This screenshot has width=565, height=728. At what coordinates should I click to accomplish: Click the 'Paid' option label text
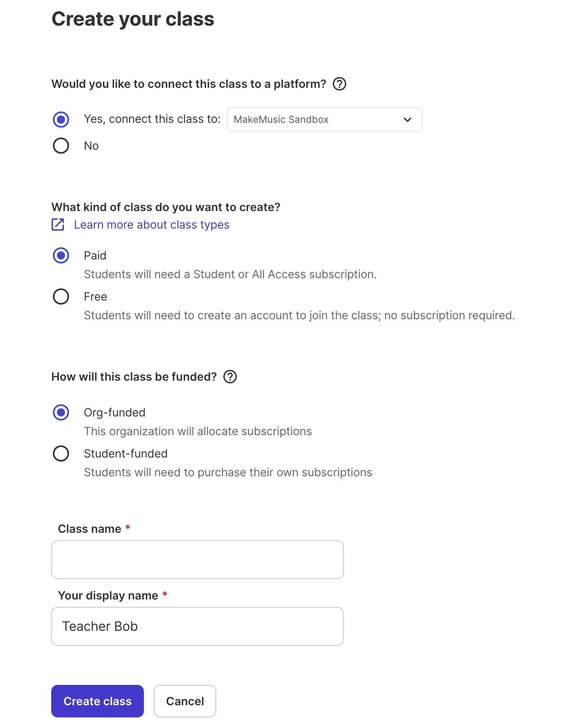(x=95, y=255)
